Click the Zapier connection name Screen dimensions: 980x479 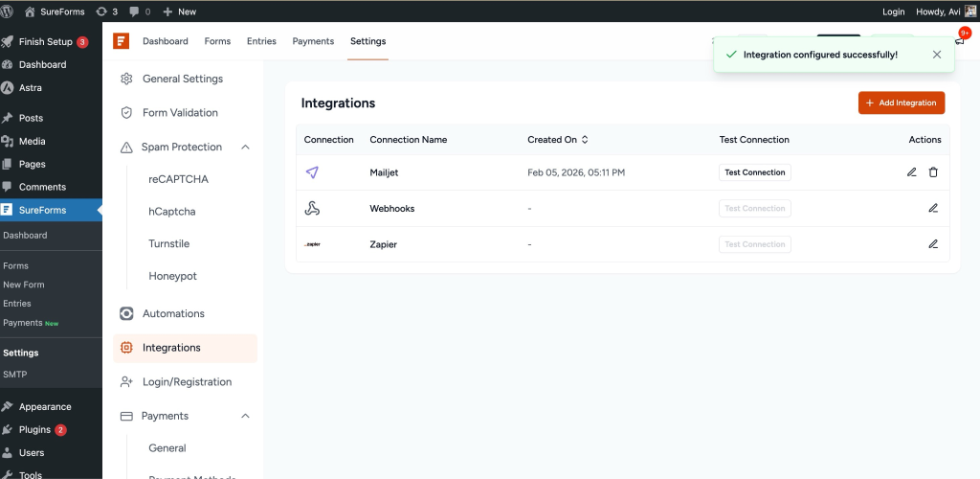pyautogui.click(x=383, y=244)
